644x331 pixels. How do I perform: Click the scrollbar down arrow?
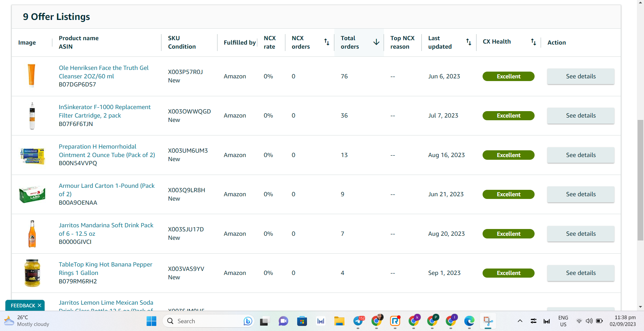[640, 307]
